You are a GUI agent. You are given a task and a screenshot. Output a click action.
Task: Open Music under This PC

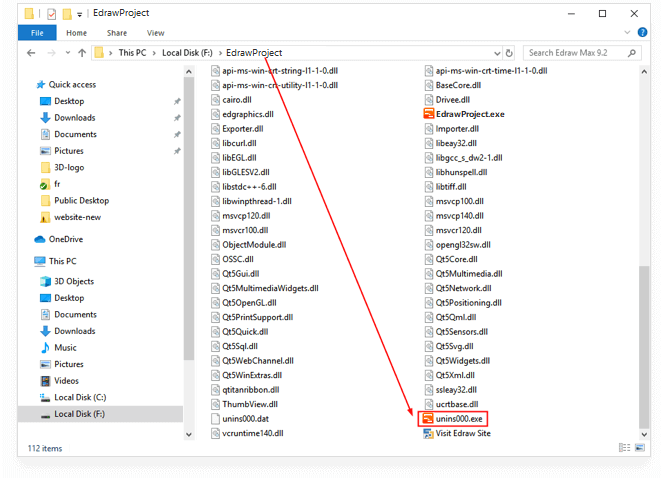point(59,347)
